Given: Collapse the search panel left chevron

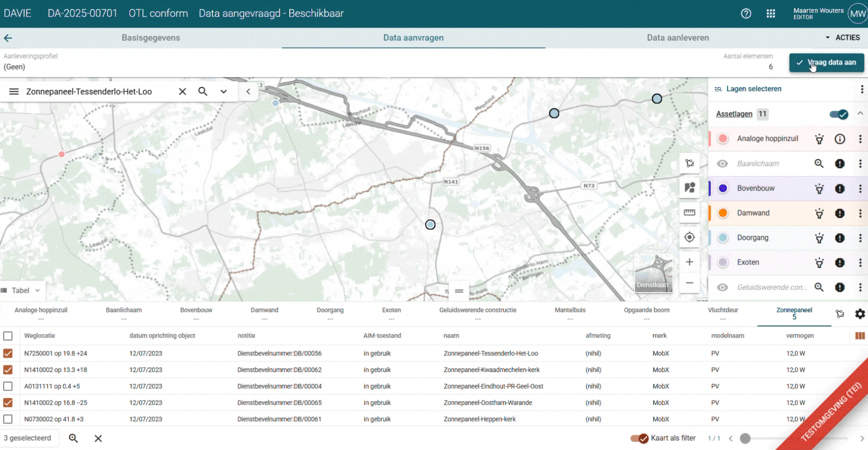Looking at the screenshot, I should (x=248, y=92).
